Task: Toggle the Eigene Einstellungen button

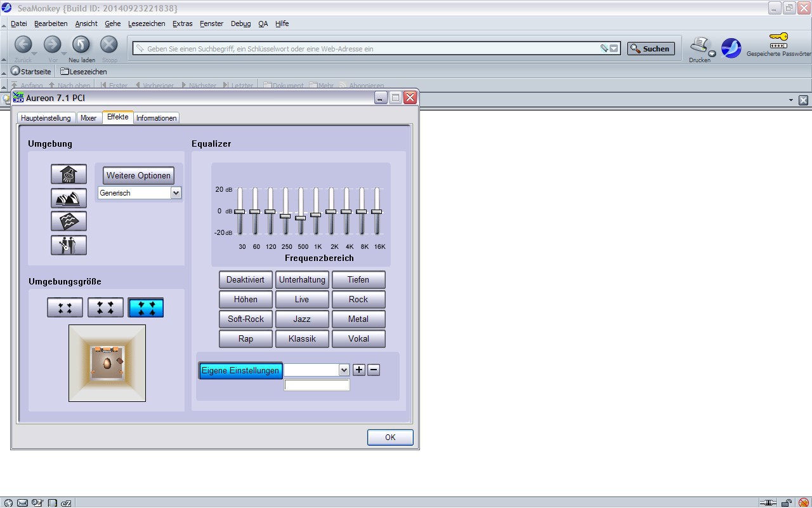Action: pyautogui.click(x=240, y=371)
